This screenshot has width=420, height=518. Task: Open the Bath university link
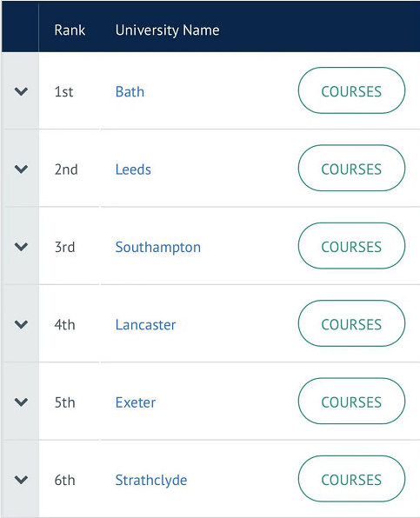130,91
